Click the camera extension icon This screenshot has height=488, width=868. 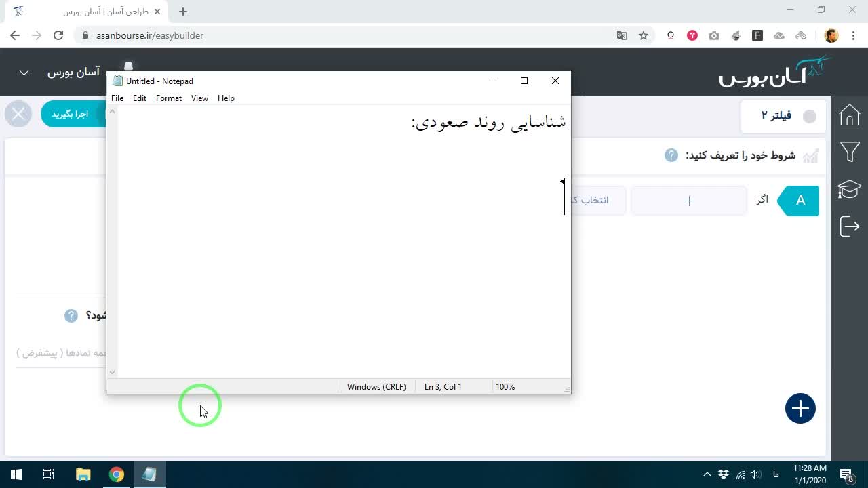pos(714,35)
